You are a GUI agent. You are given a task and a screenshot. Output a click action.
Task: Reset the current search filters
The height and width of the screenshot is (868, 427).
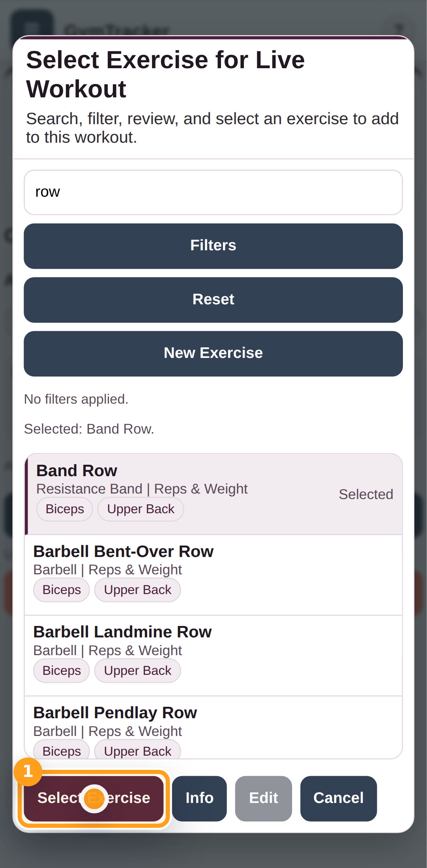213,299
